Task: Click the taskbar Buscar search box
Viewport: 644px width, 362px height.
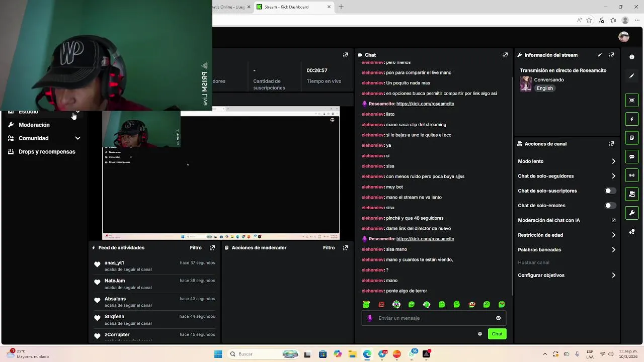Action: pyautogui.click(x=264, y=354)
